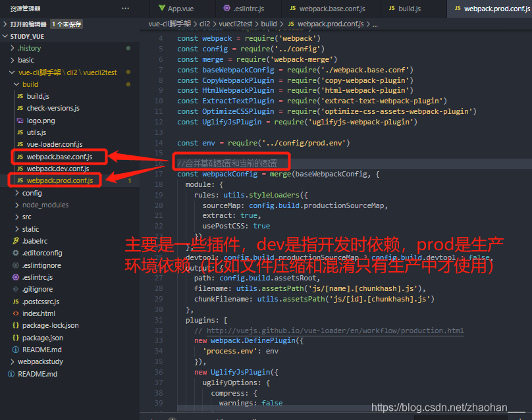The width and height of the screenshot is (532, 420).
Task: Collapse the STUDY_VUE root folder
Action: 5,36
